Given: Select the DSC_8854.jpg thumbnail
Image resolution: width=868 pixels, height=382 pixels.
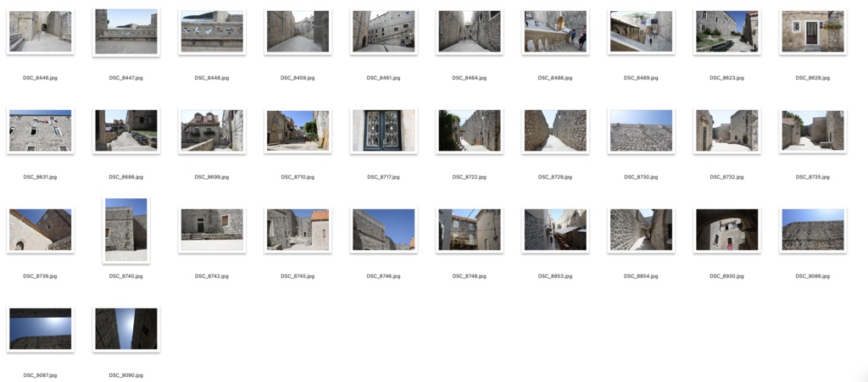Looking at the screenshot, I should pyautogui.click(x=641, y=230).
